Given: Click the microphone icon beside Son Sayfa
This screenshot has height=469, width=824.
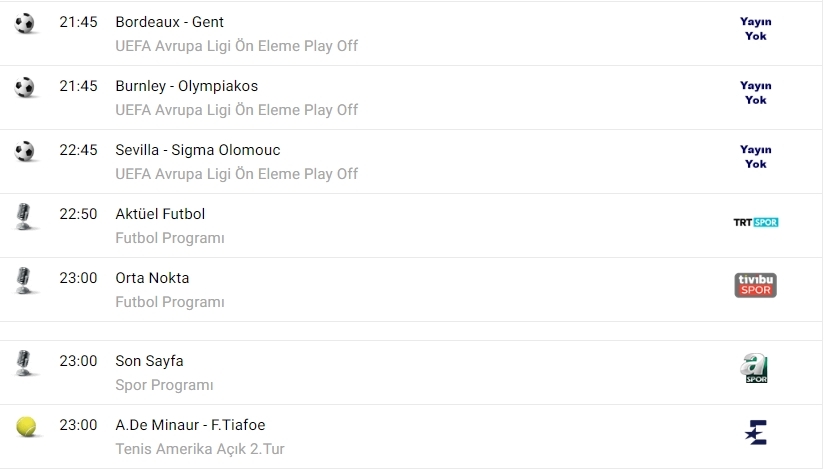Looking at the screenshot, I should click(x=25, y=363).
